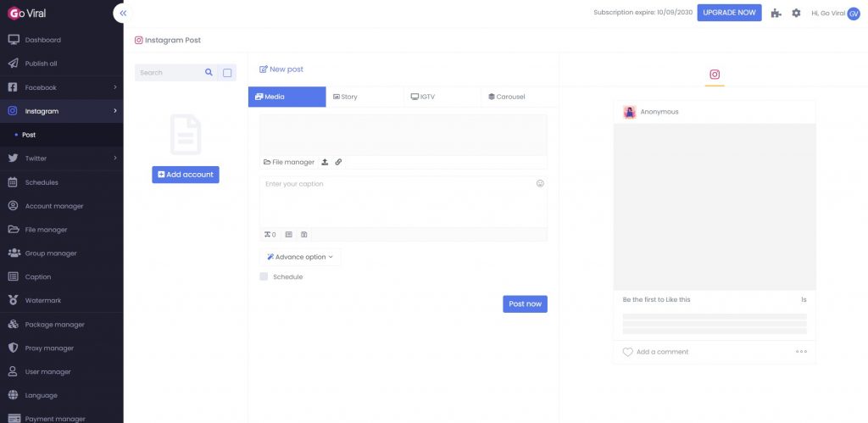Click the Post now button
The width and height of the screenshot is (868, 423).
click(525, 304)
